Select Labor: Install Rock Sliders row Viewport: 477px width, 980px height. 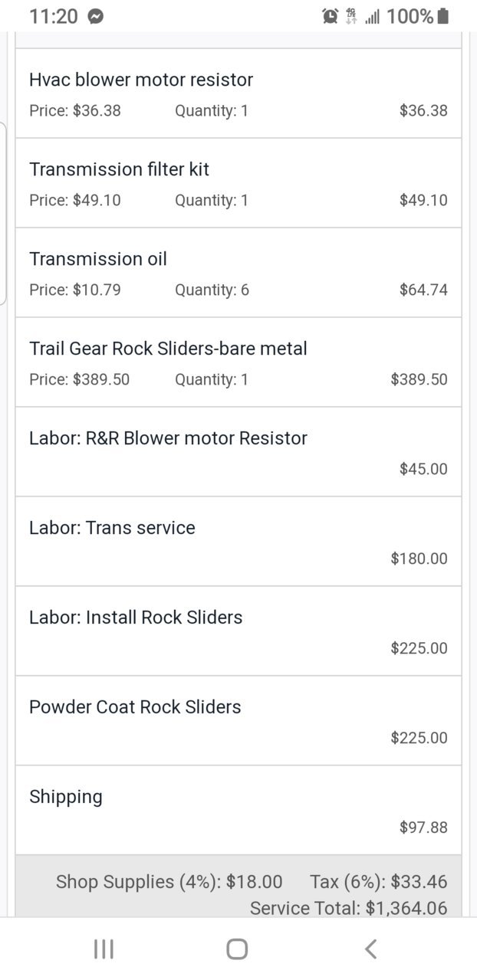point(238,631)
